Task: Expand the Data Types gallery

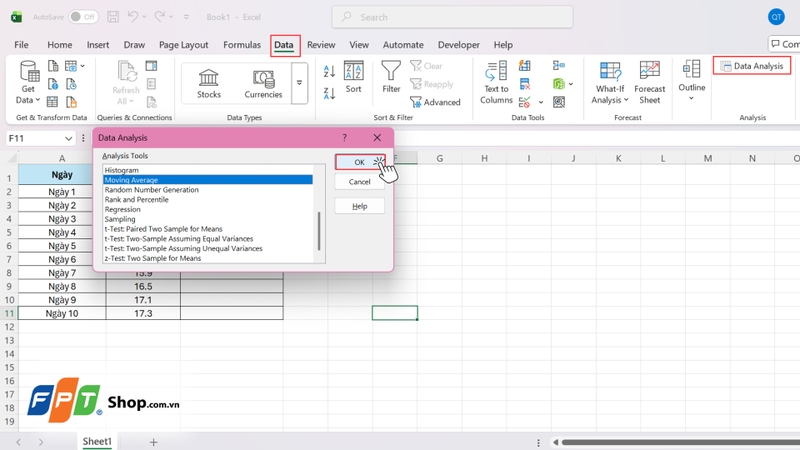Action: pos(299,83)
